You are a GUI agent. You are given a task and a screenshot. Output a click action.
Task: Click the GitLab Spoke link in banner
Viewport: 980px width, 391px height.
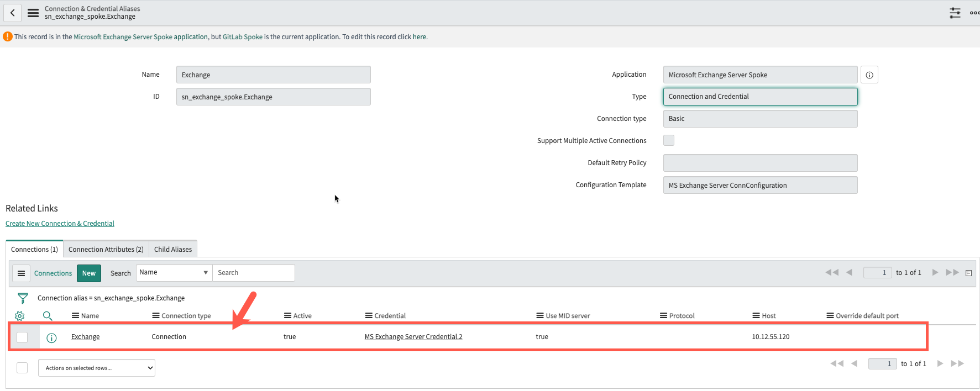tap(243, 37)
